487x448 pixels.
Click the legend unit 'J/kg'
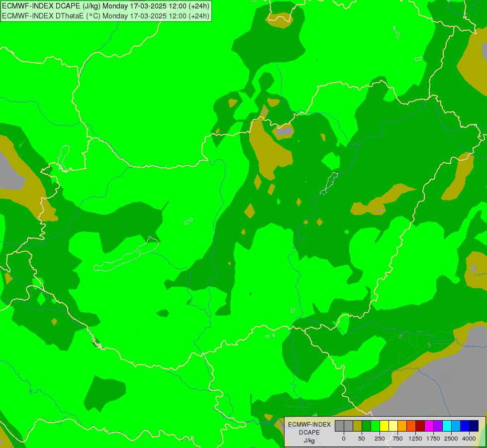pyautogui.click(x=309, y=441)
